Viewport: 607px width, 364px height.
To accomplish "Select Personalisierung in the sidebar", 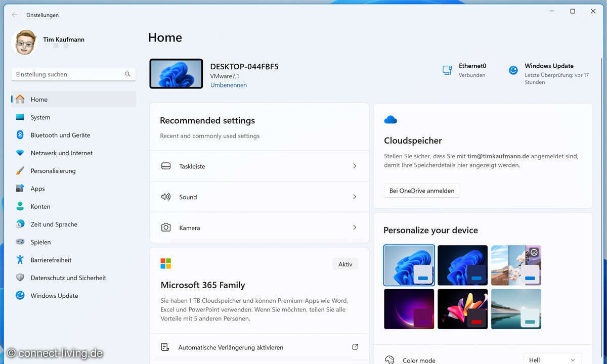I will [74, 170].
